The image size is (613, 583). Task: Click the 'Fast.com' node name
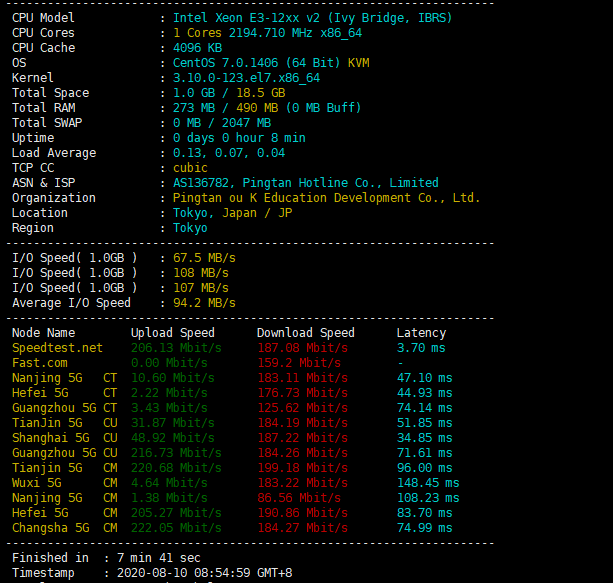40,363
